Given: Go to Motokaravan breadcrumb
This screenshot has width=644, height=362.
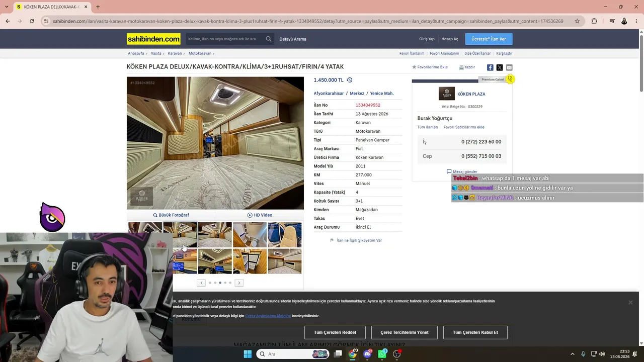Looking at the screenshot, I should [200, 53].
